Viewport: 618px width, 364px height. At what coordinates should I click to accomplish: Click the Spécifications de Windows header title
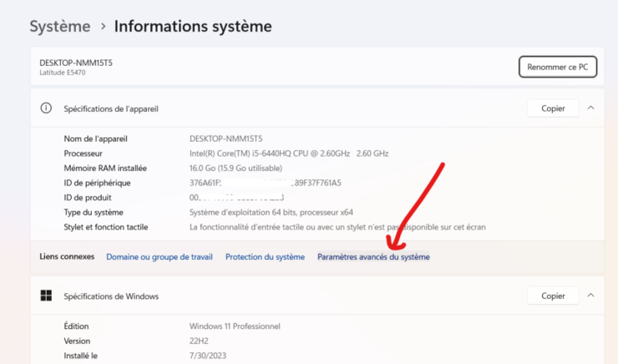coord(111,296)
